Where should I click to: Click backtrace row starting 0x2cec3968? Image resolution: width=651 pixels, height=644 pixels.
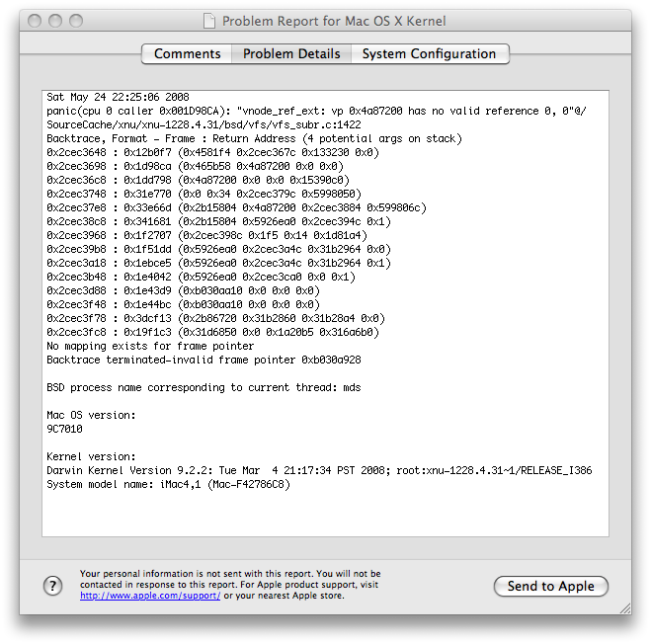pos(206,235)
